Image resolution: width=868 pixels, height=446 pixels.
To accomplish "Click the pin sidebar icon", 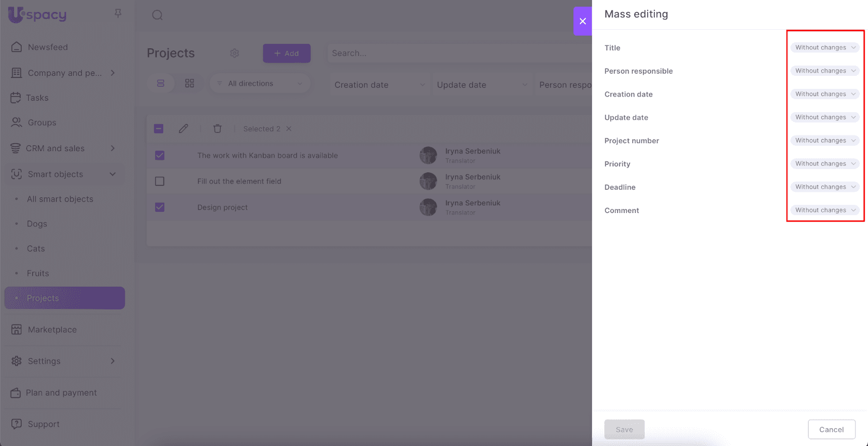I will [x=118, y=13].
